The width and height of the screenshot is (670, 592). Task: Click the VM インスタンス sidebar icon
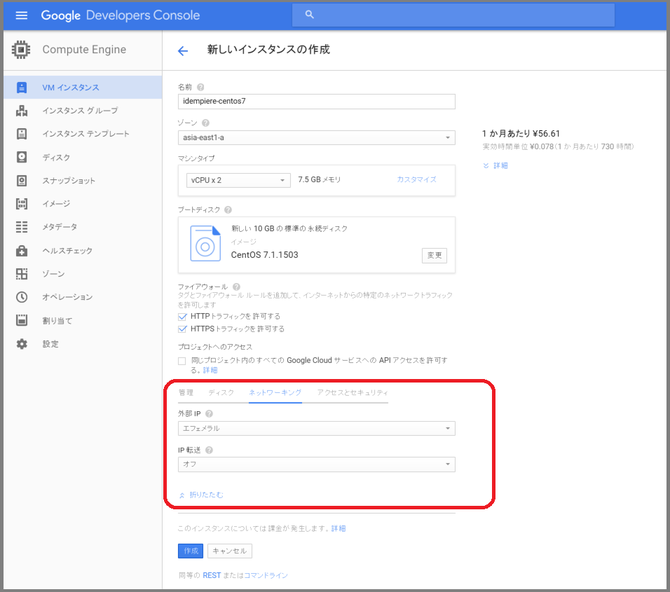(x=22, y=88)
